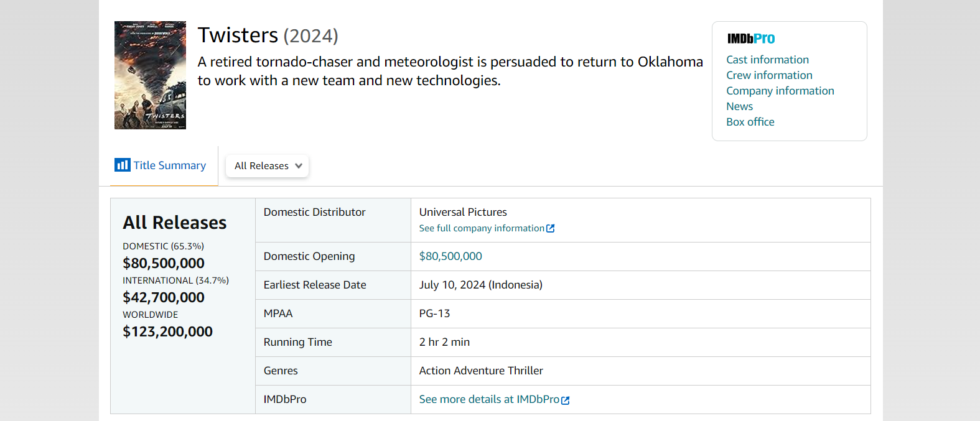Click the Domestic Opening row label
980x421 pixels.
(x=309, y=256)
